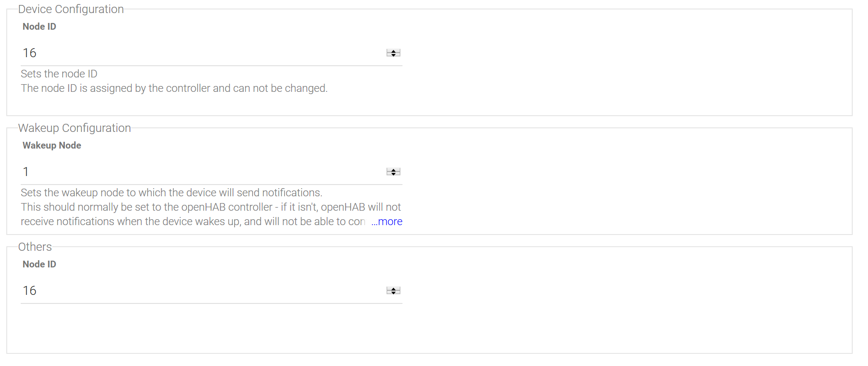Click the Wakeup Node field label

pos(52,145)
